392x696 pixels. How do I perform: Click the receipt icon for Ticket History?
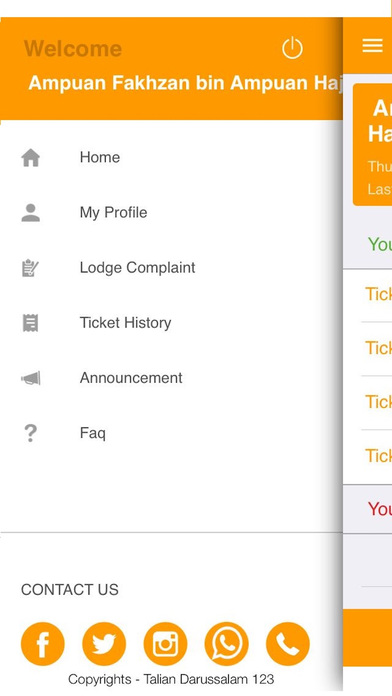(31, 323)
